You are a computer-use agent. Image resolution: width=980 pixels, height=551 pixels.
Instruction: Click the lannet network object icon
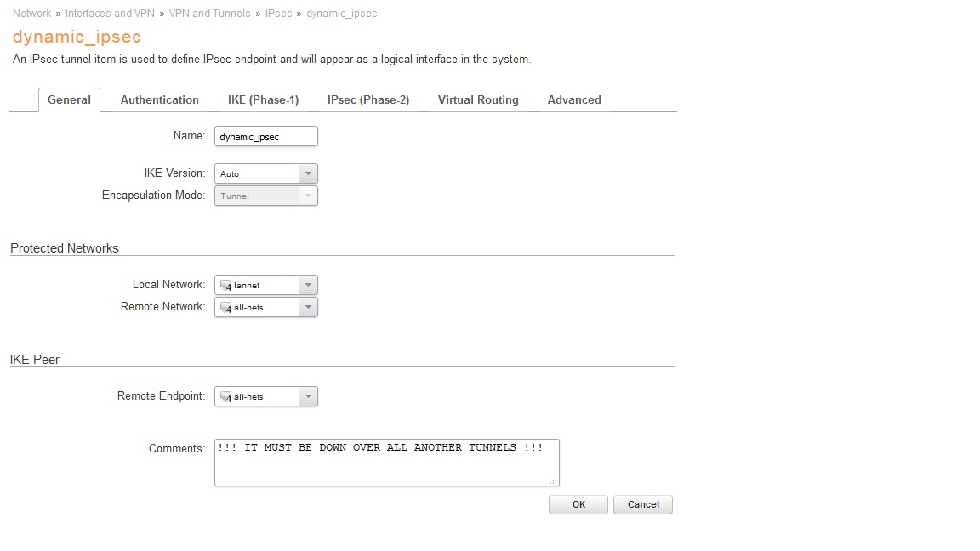pyautogui.click(x=225, y=286)
